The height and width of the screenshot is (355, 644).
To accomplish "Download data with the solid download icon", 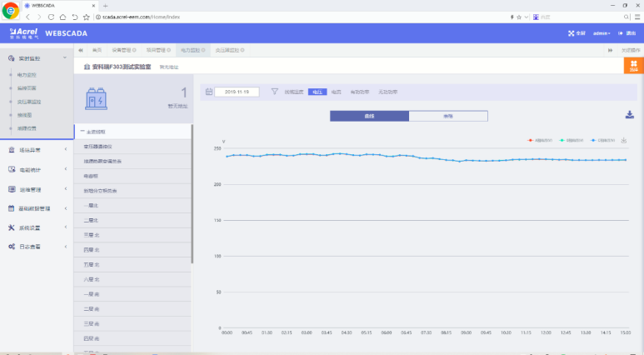I will point(629,115).
